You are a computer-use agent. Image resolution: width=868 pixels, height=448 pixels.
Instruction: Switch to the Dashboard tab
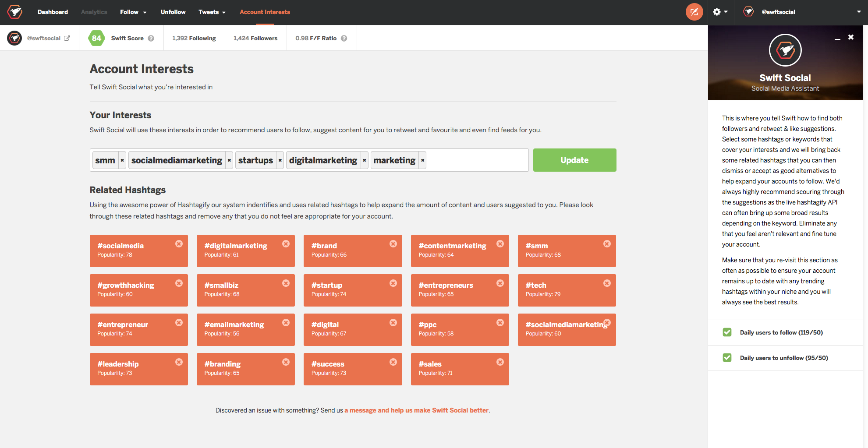pyautogui.click(x=53, y=12)
